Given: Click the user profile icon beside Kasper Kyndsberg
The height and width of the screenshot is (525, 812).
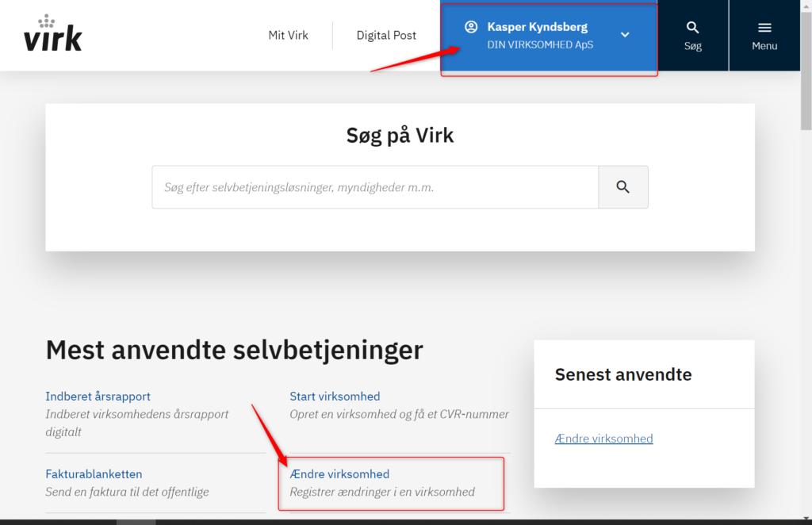Looking at the screenshot, I should tap(471, 27).
